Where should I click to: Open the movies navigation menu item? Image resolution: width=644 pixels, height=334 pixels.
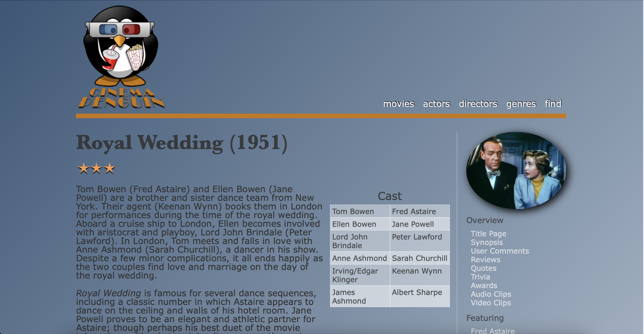(x=398, y=104)
